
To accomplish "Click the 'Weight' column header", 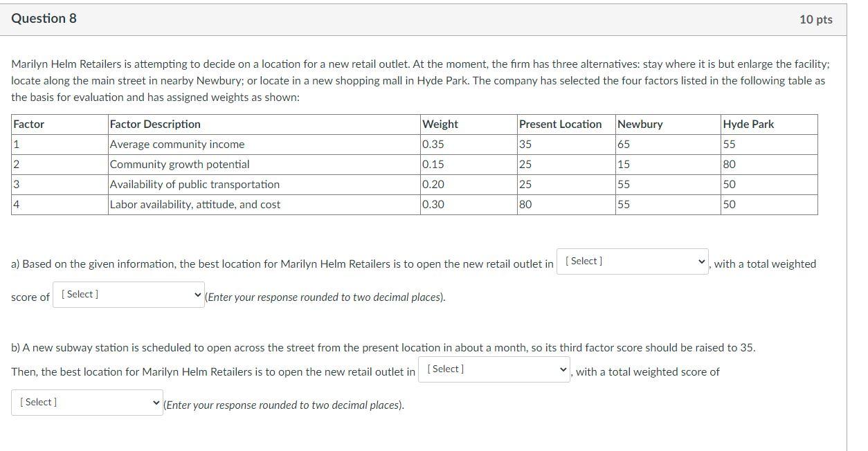I will pos(439,124).
